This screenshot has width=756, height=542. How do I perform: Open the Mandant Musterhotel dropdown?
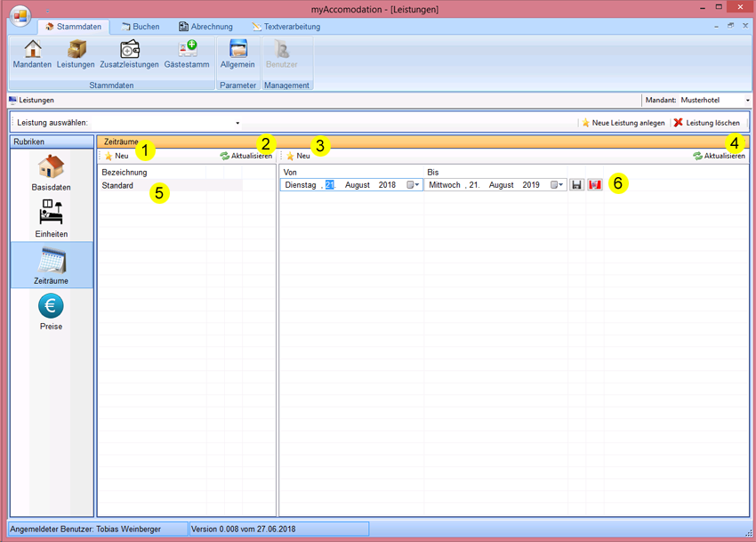point(747,101)
